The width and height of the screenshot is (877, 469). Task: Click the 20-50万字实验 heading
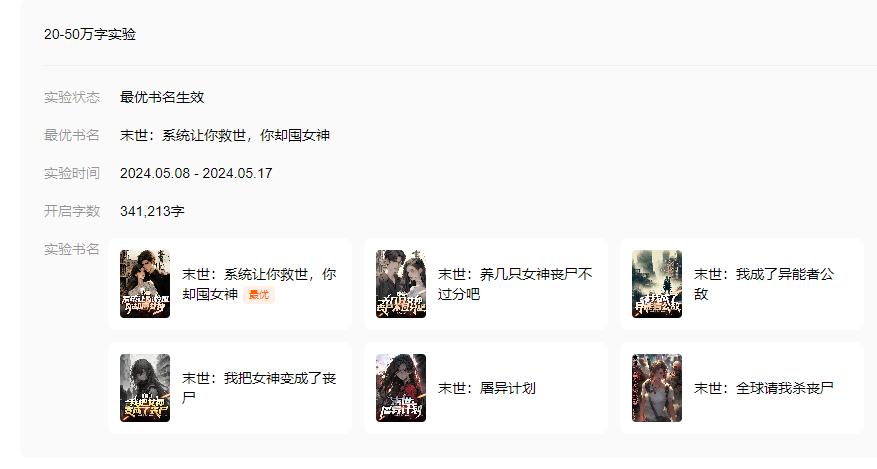90,34
